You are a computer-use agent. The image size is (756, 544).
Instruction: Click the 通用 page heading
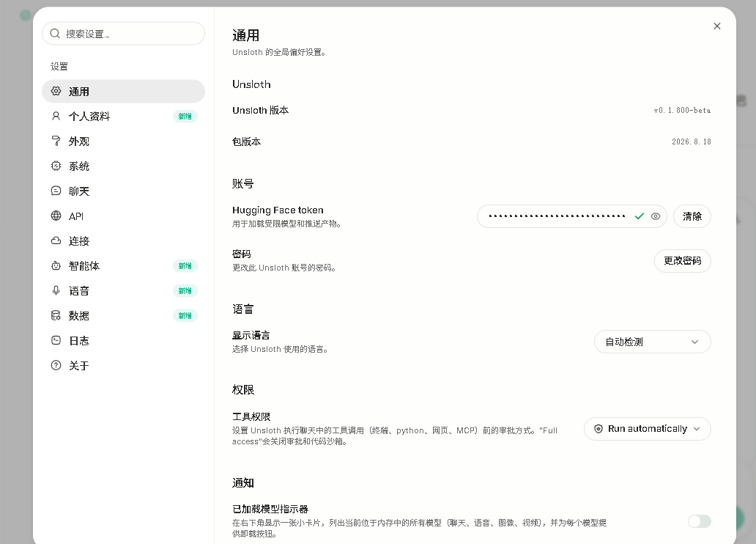pos(246,35)
